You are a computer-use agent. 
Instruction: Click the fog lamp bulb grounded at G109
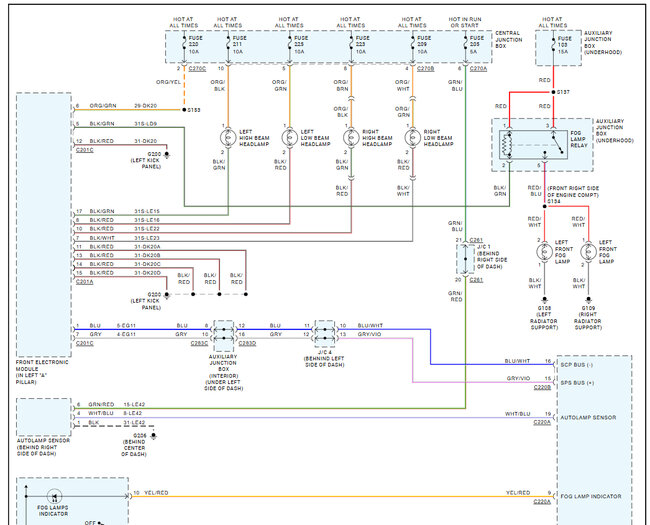pyautogui.click(x=588, y=252)
